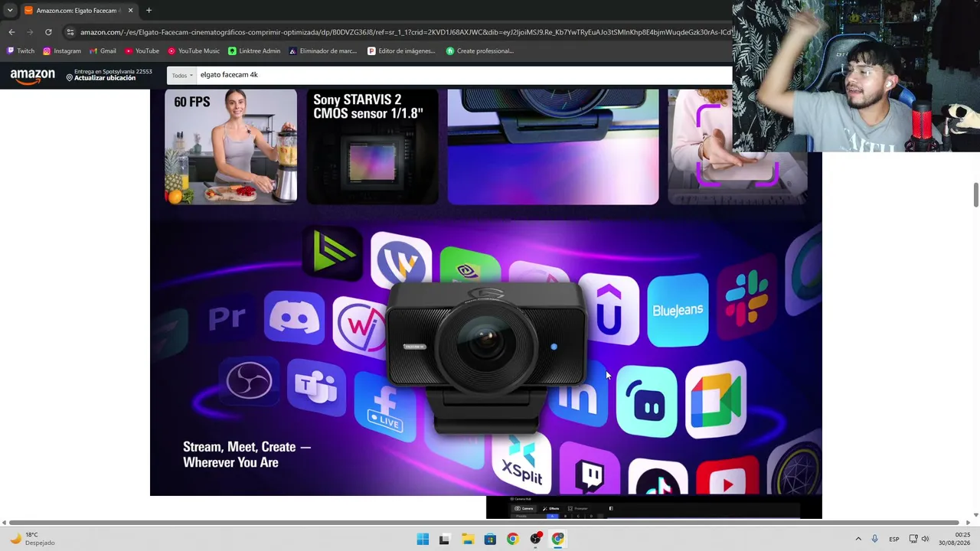The image size is (980, 551).
Task: Open the webcam lens close-up image
Action: tap(553, 147)
